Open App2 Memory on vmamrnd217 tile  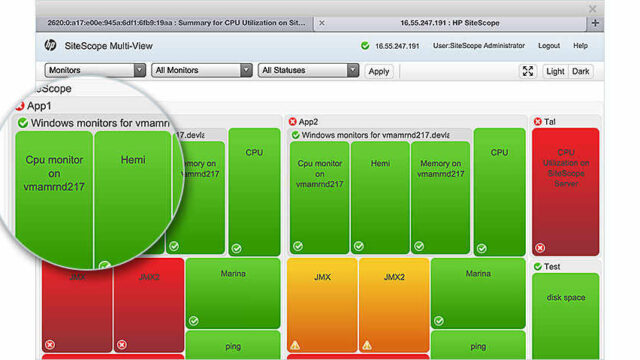(x=440, y=198)
